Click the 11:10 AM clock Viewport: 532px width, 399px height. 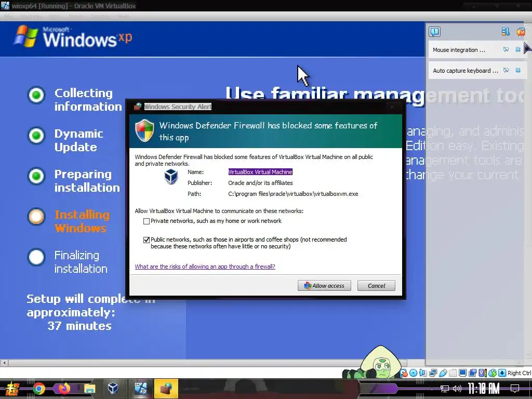tap(484, 389)
